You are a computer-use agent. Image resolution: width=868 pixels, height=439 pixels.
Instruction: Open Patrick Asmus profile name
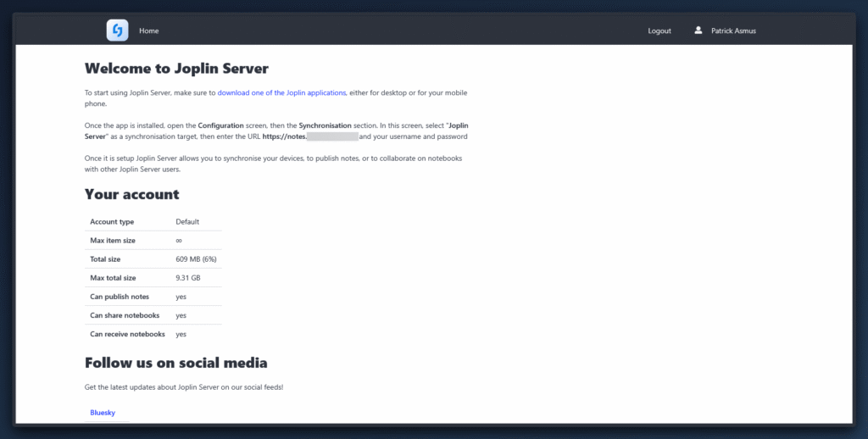pyautogui.click(x=733, y=31)
